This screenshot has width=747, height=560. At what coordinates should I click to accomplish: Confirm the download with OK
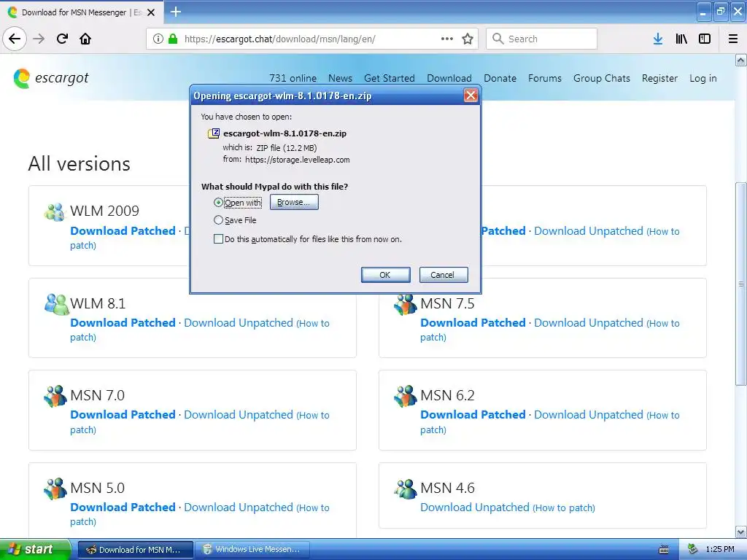(385, 275)
